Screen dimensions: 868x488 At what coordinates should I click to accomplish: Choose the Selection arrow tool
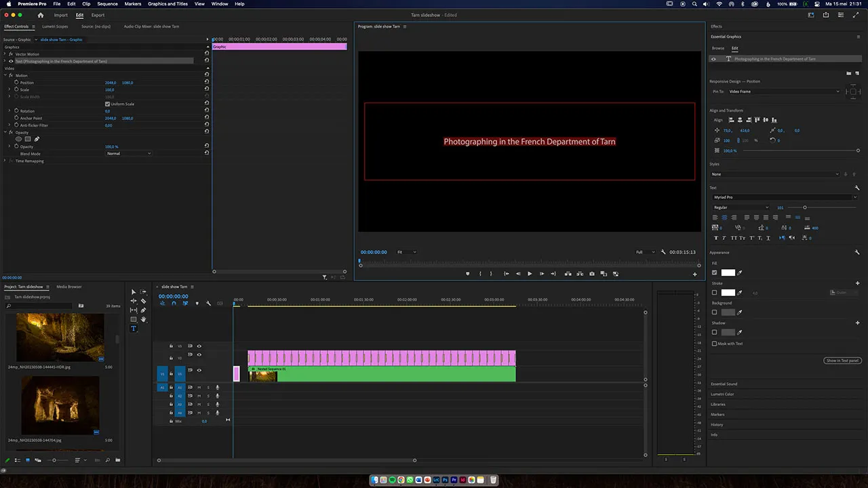[134, 291]
